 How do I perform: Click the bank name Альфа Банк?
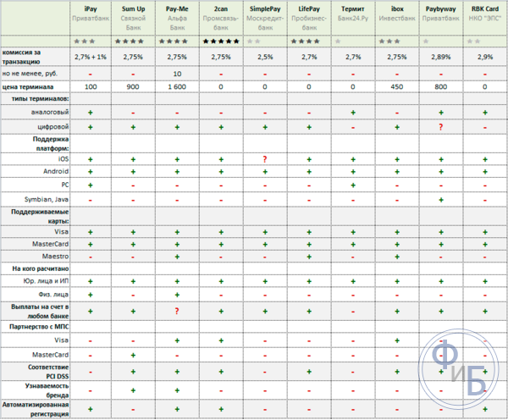[x=177, y=23]
